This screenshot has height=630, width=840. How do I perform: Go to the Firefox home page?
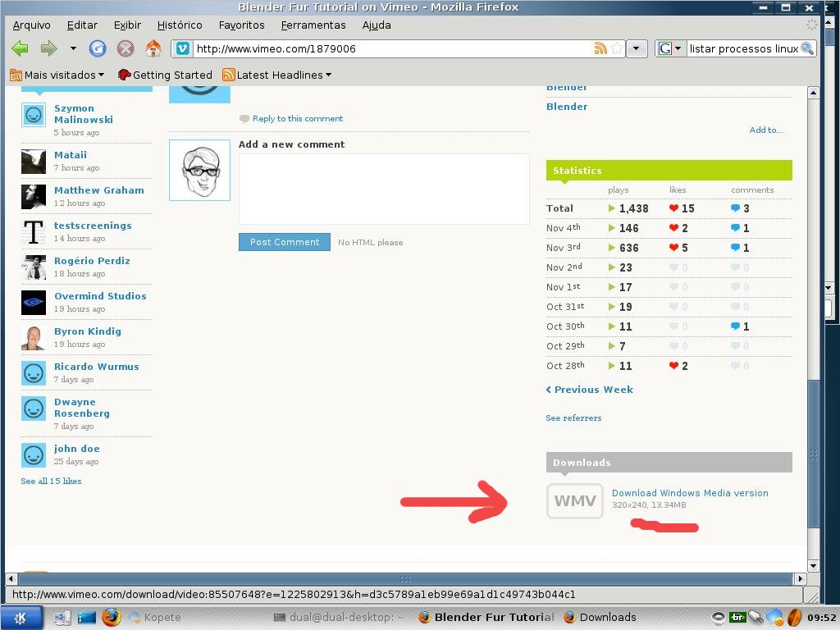tap(153, 48)
